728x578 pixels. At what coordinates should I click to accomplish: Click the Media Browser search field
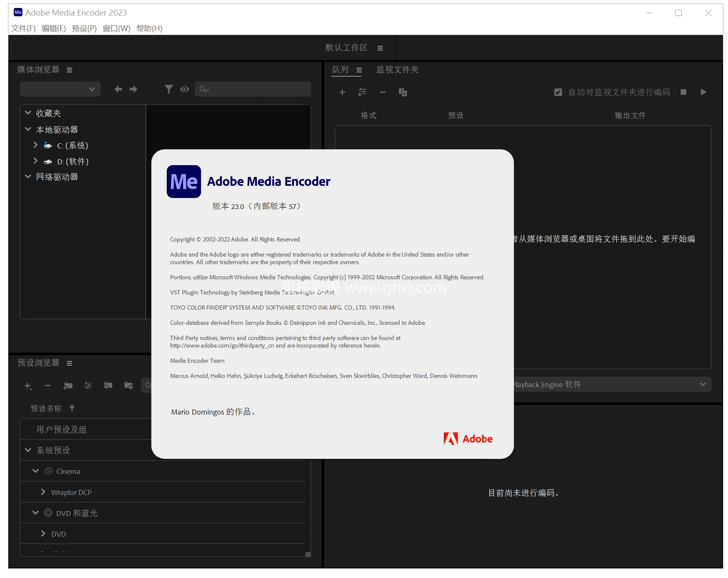pyautogui.click(x=253, y=89)
